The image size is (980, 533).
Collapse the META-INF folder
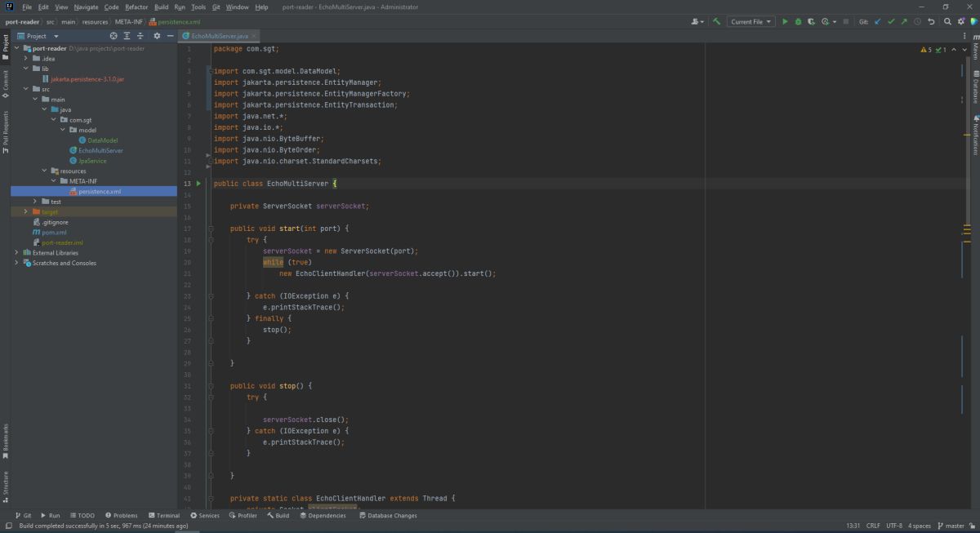point(53,181)
